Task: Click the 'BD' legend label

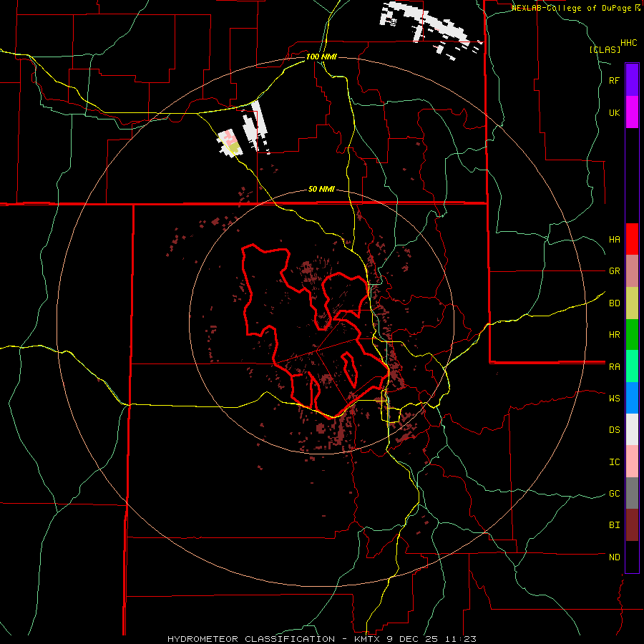Action: [x=615, y=303]
